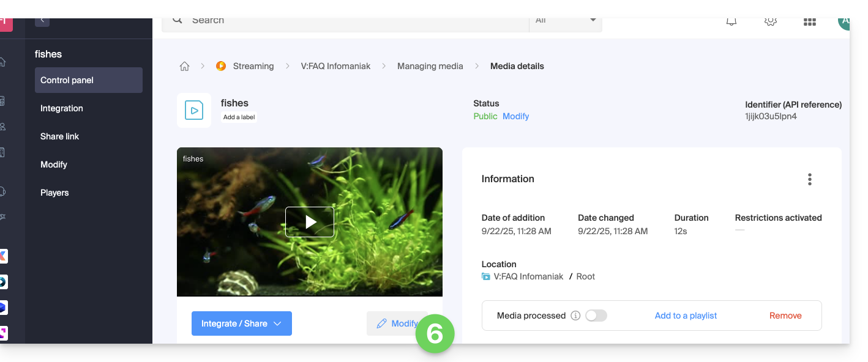This screenshot has width=868, height=362.
Task: Click Modify link next to Public status
Action: tap(515, 116)
